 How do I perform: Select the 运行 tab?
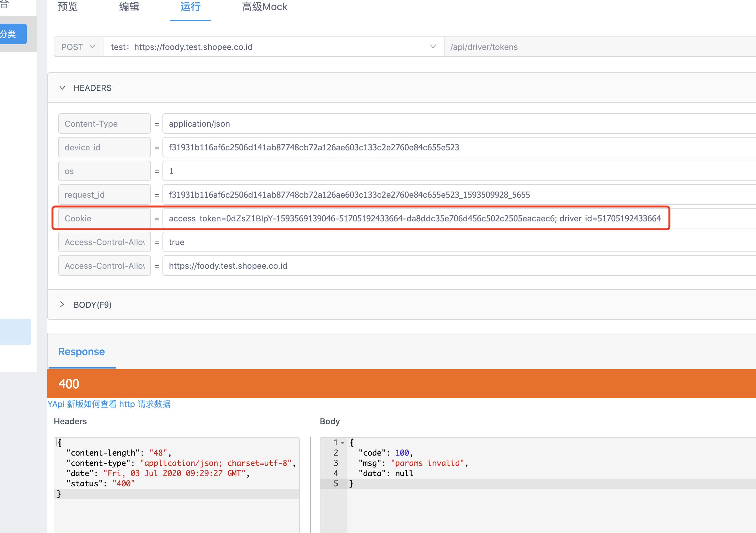coord(190,7)
